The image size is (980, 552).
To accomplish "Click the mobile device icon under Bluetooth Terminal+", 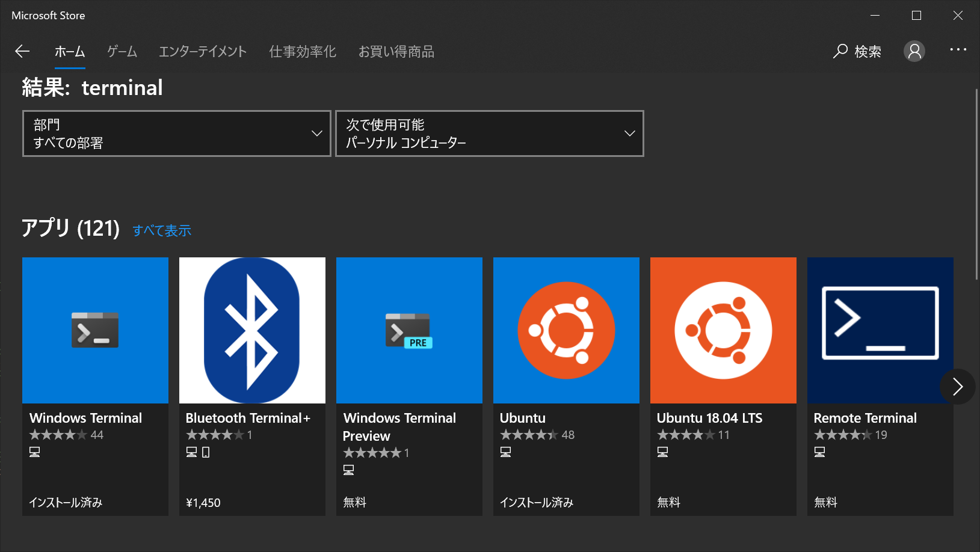I will click(206, 452).
